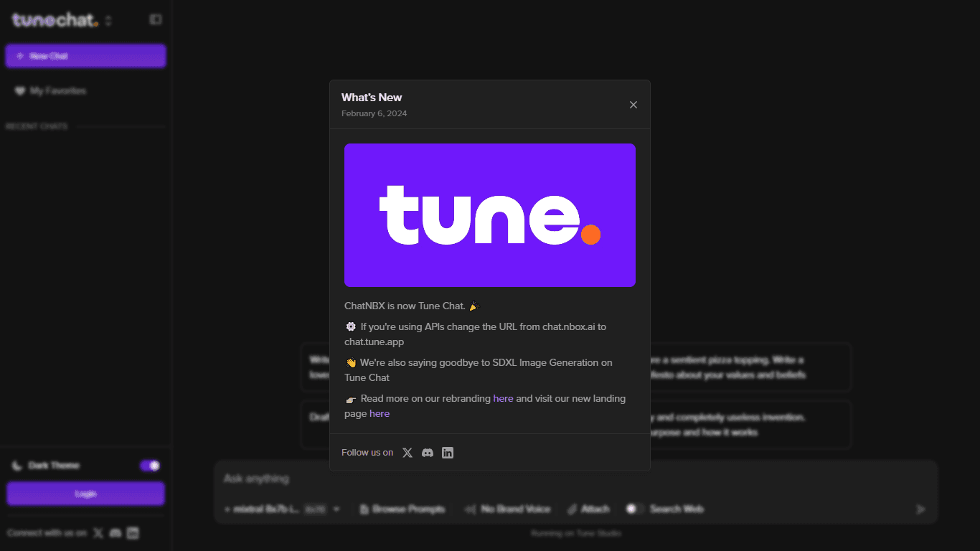Screen dimensions: 980x551
Task: Open the mixtral model dropdown
Action: 282,509
